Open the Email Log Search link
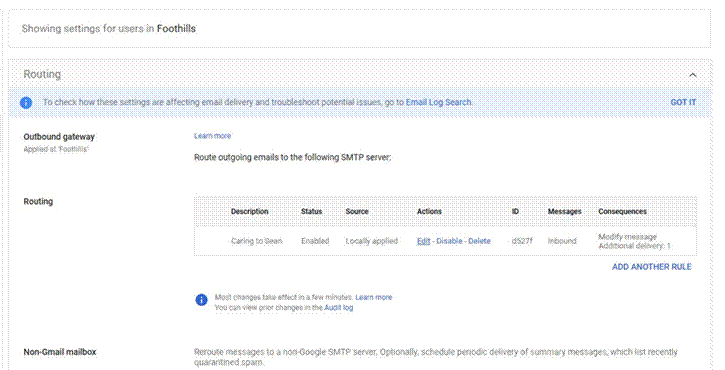 pos(438,102)
